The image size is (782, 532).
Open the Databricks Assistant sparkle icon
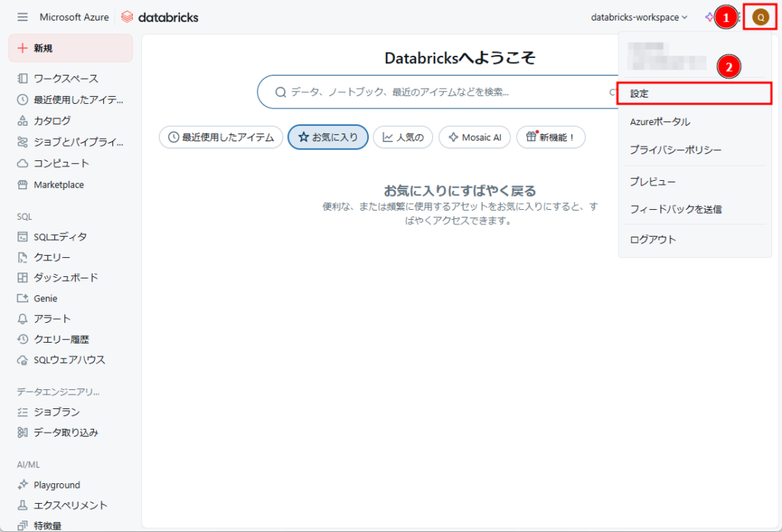coord(709,17)
